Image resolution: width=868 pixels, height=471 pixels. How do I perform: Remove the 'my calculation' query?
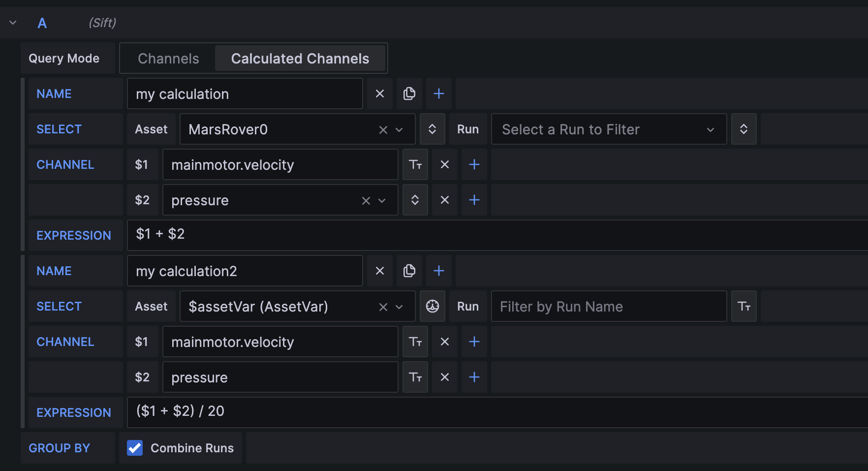[379, 94]
